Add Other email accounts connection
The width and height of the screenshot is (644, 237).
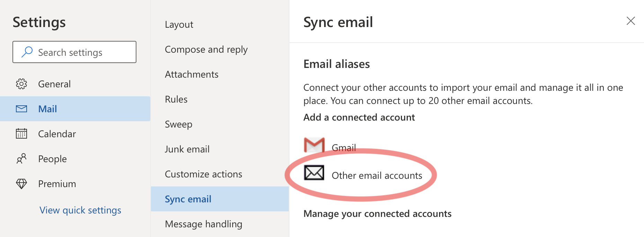(x=377, y=176)
